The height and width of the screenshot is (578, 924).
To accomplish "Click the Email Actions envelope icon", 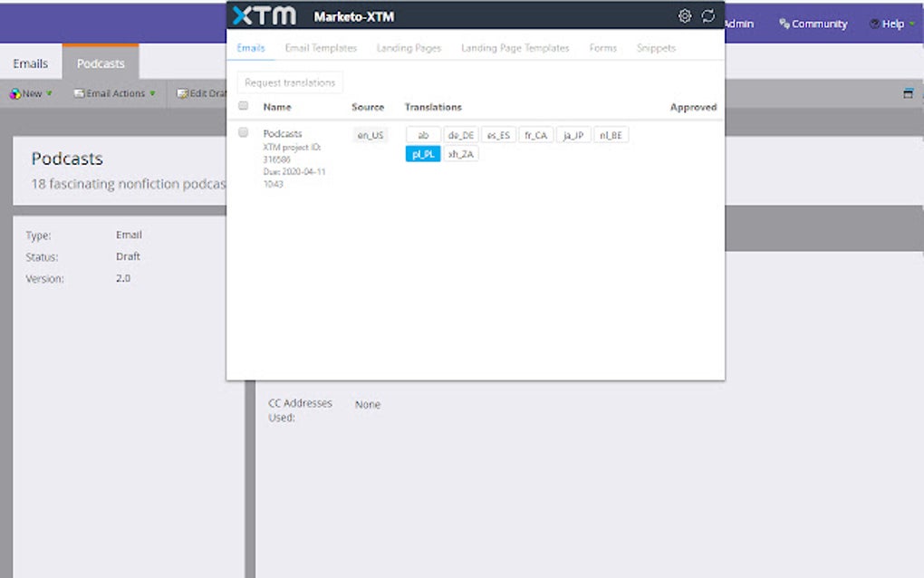I will click(x=80, y=92).
